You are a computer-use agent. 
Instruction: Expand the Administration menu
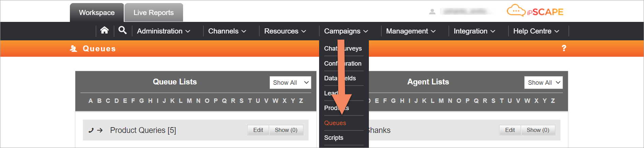click(164, 31)
